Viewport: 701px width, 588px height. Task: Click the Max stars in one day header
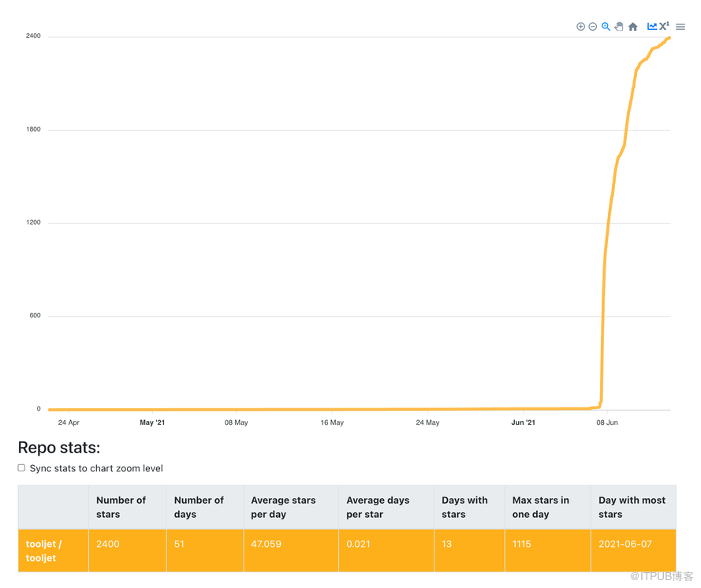coord(540,507)
